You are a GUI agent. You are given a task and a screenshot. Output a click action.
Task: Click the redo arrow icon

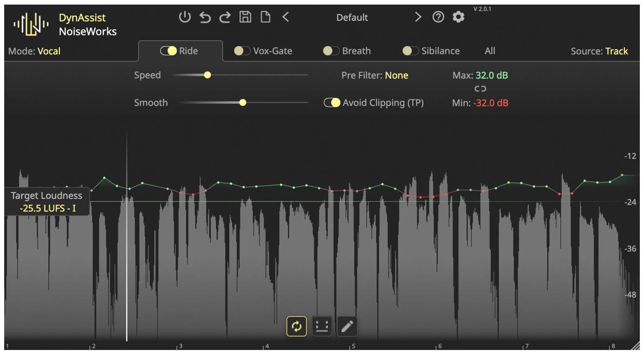(225, 17)
